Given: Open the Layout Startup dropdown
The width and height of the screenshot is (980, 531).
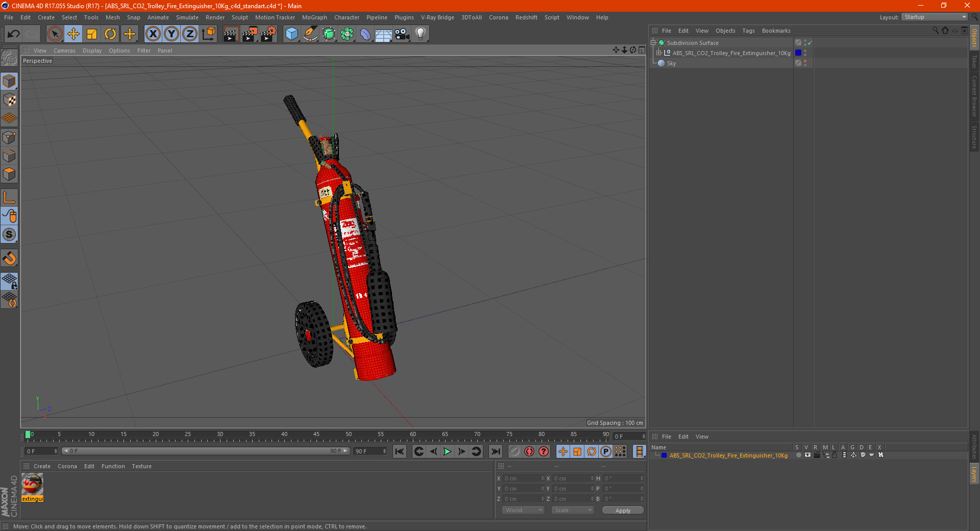Looking at the screenshot, I should point(935,17).
